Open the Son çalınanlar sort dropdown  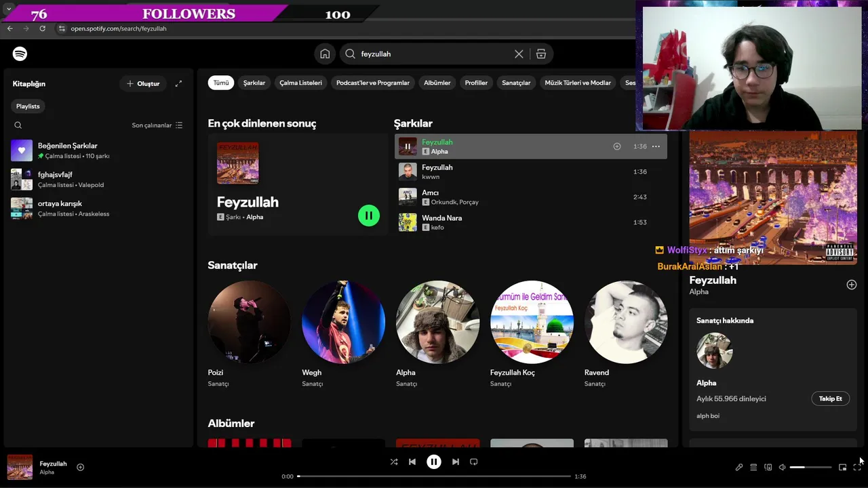[157, 125]
